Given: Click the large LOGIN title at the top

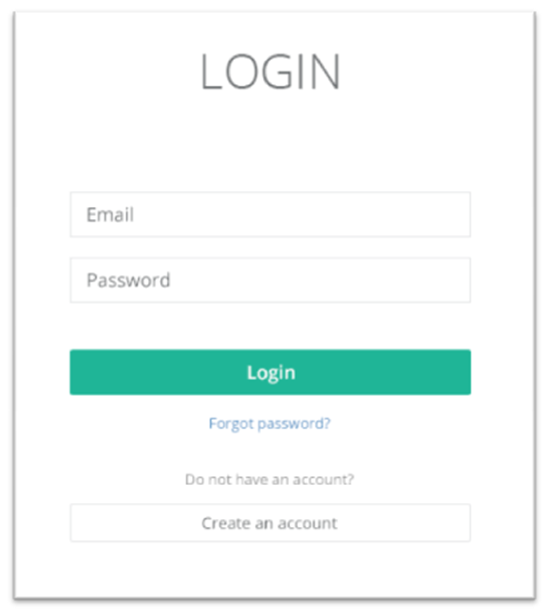Looking at the screenshot, I should pyautogui.click(x=270, y=72).
